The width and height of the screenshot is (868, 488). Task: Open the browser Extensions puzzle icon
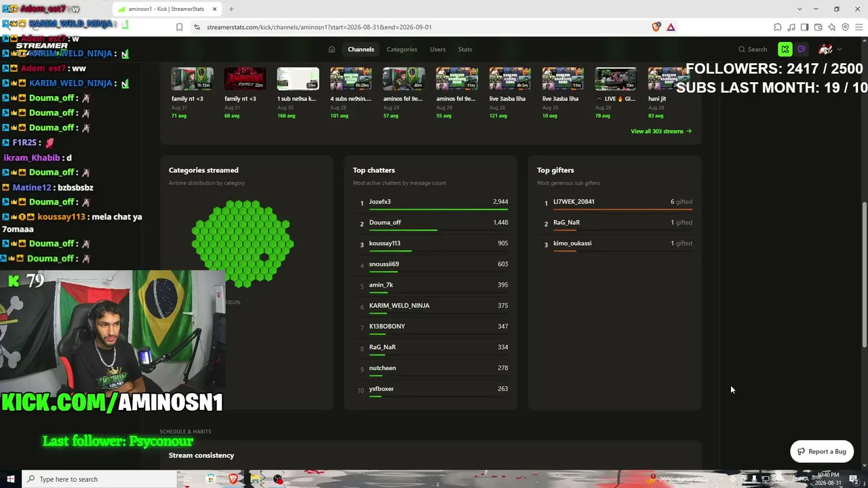777,27
